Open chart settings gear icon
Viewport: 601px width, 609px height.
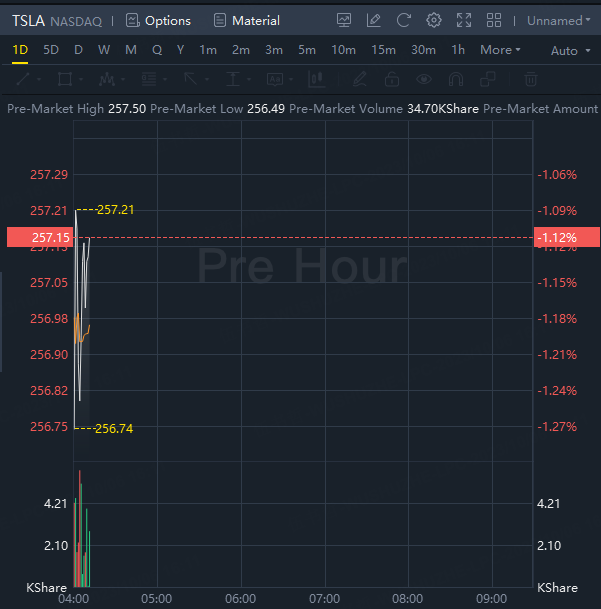click(433, 20)
